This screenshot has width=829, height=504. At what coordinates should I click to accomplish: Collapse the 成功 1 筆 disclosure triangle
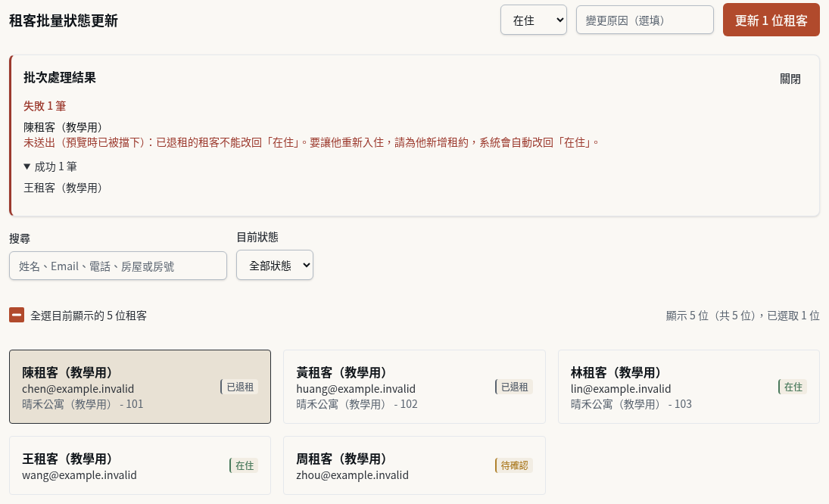point(27,166)
